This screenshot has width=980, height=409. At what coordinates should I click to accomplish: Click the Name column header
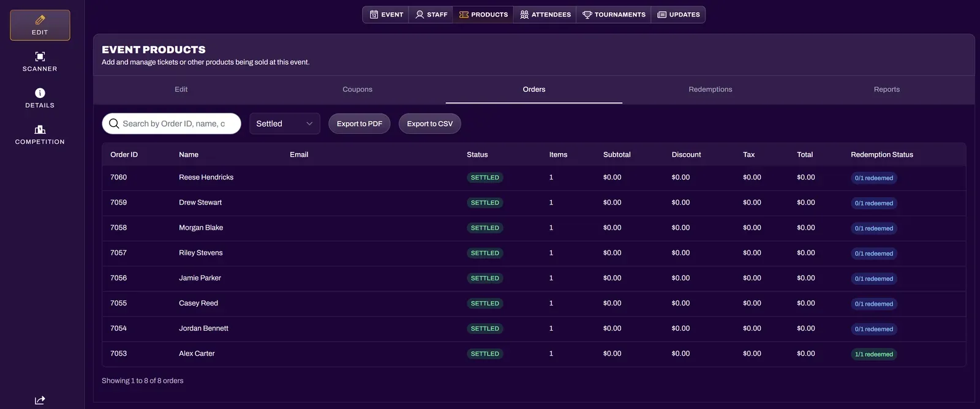pos(189,155)
